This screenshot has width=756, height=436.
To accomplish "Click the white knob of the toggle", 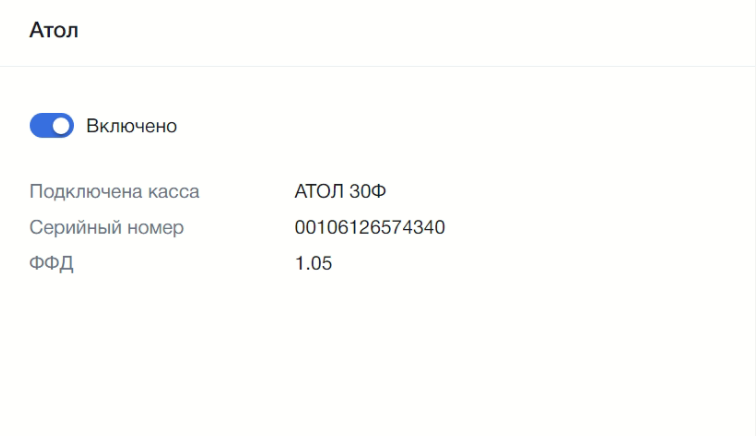I will 62,126.
